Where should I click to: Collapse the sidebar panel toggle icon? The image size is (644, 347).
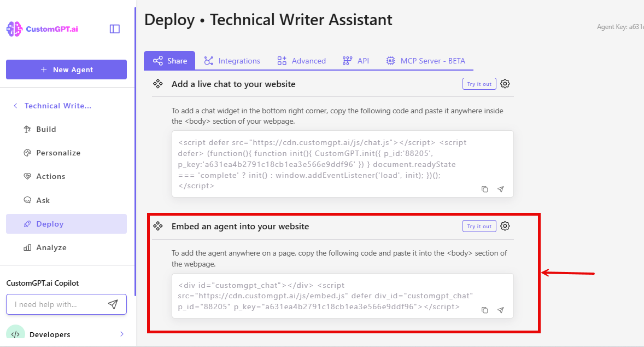(x=115, y=29)
